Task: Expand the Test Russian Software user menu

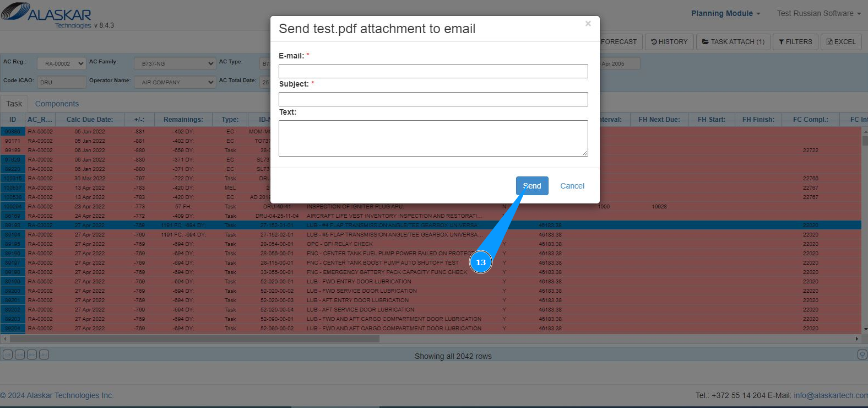Action: (x=818, y=13)
